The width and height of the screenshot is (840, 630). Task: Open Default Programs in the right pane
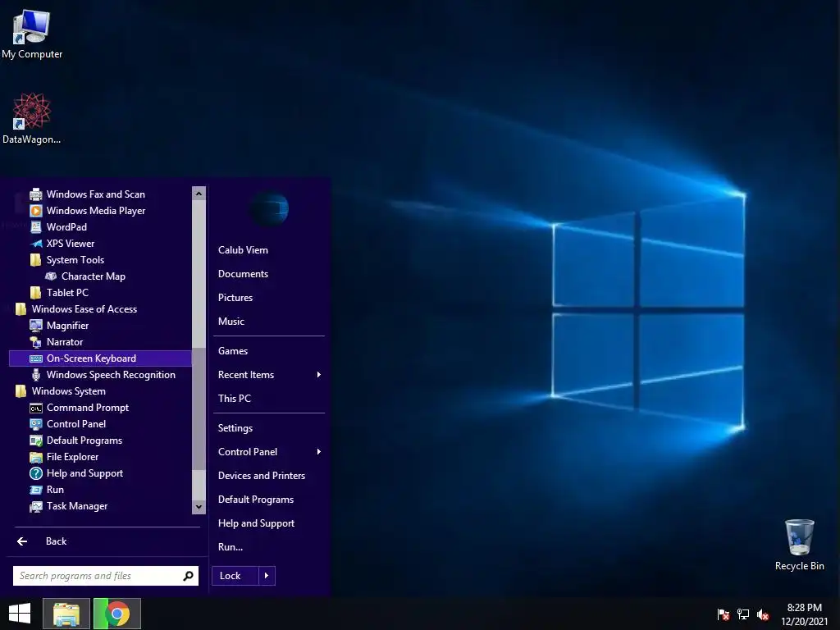[x=256, y=500]
